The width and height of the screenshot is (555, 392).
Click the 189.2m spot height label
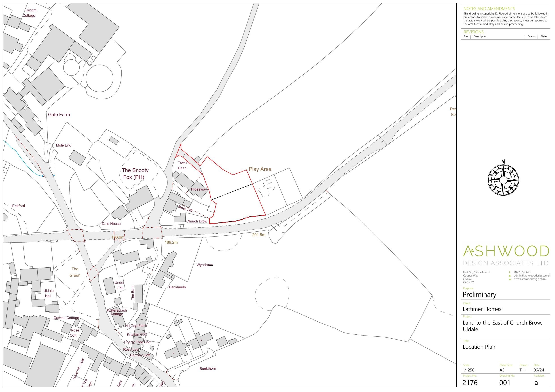pos(171,242)
